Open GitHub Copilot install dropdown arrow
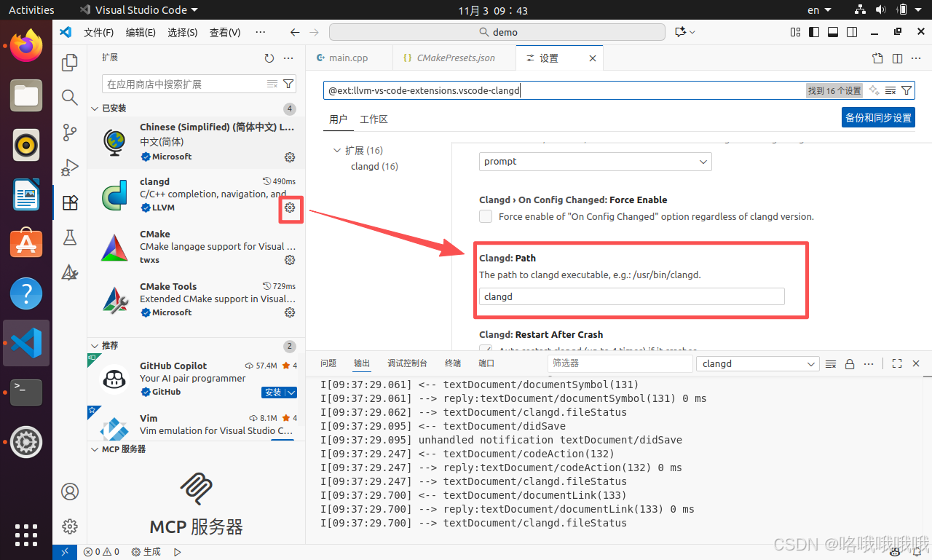This screenshot has height=560, width=932. click(x=291, y=393)
